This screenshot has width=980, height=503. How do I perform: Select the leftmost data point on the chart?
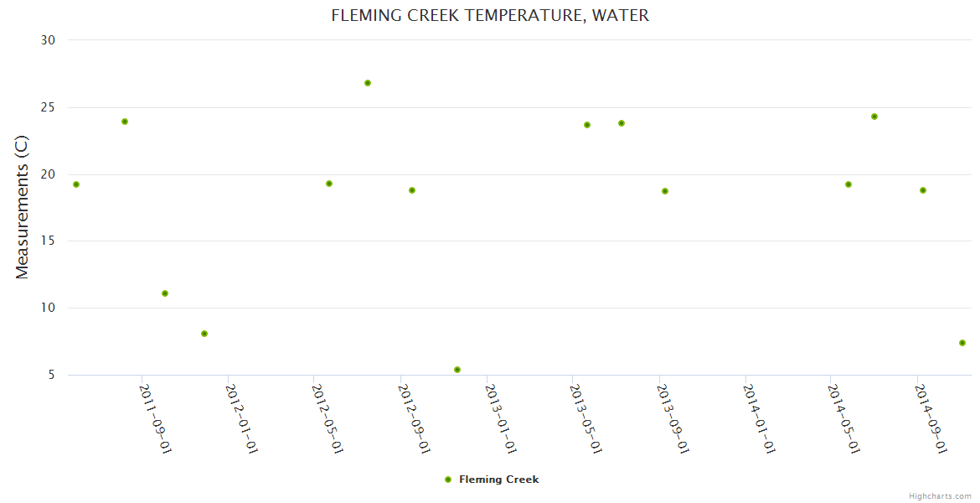[76, 184]
